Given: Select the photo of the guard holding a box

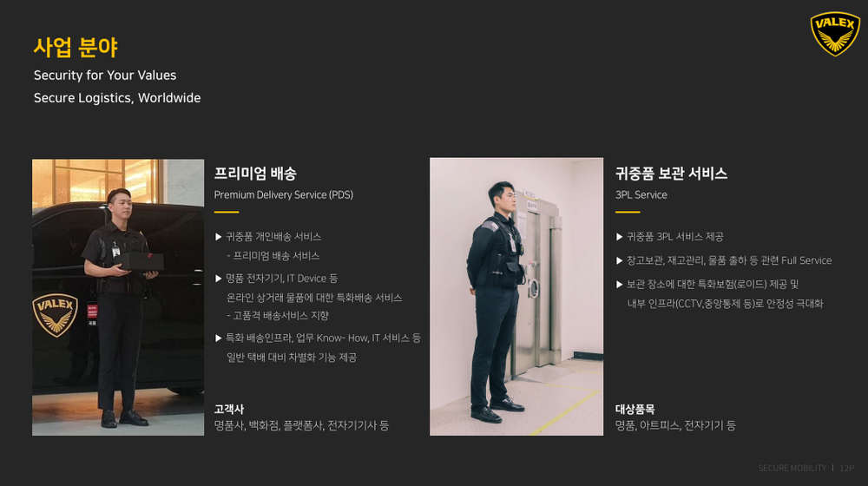Looking at the screenshot, I should (x=118, y=298).
